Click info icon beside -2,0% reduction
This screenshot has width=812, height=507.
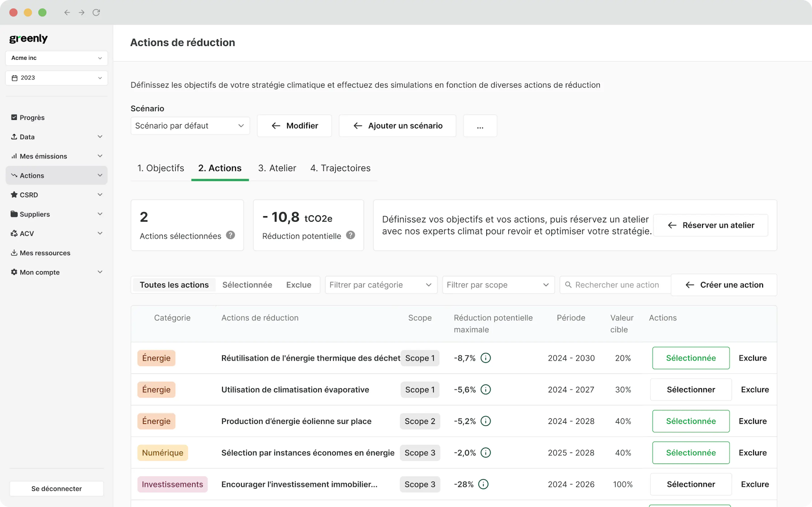point(486,452)
